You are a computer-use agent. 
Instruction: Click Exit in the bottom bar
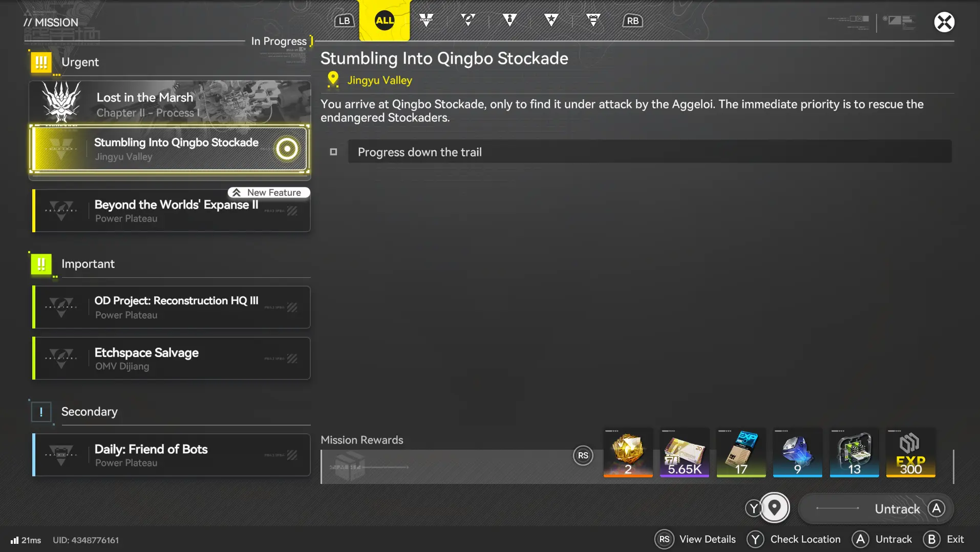coord(944,539)
